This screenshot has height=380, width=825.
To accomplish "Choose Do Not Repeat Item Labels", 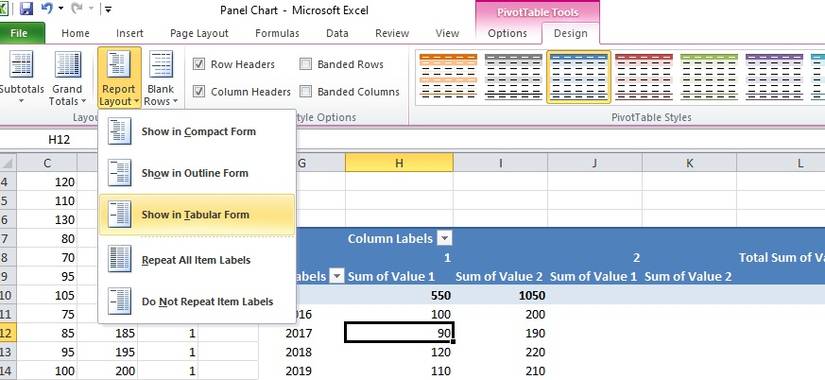I will (x=197, y=302).
